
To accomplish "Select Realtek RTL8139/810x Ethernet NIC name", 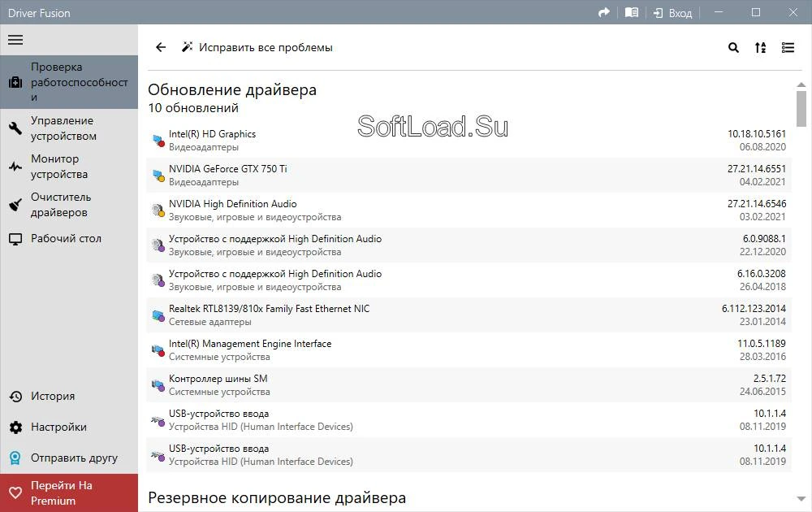I will click(x=270, y=309).
